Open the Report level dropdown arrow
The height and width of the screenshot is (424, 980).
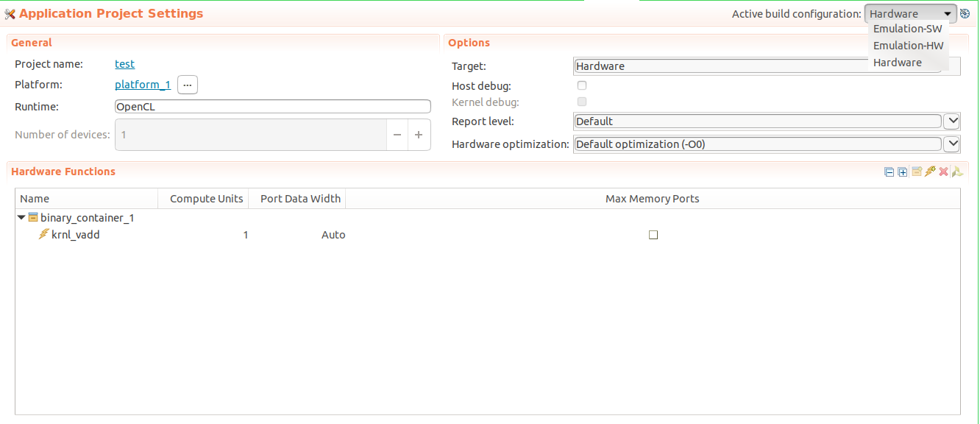[x=951, y=121]
